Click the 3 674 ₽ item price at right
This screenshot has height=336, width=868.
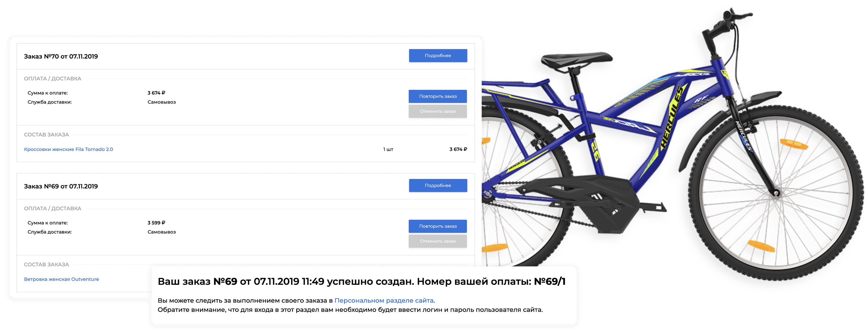(x=458, y=149)
